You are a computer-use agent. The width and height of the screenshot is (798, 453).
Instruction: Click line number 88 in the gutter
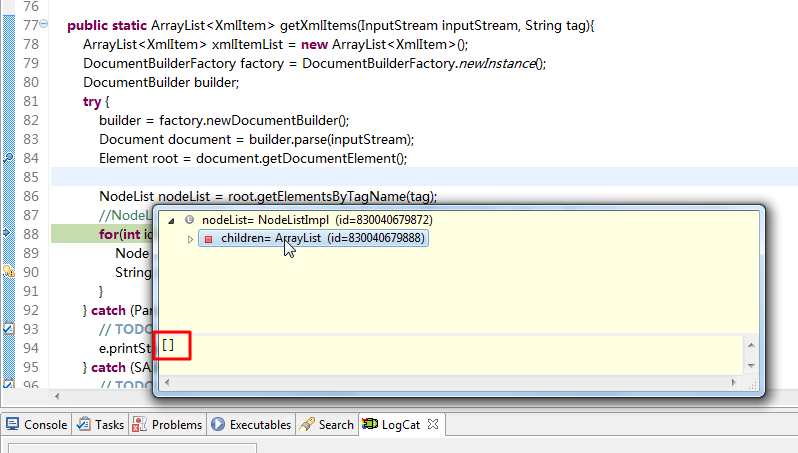[x=31, y=234]
